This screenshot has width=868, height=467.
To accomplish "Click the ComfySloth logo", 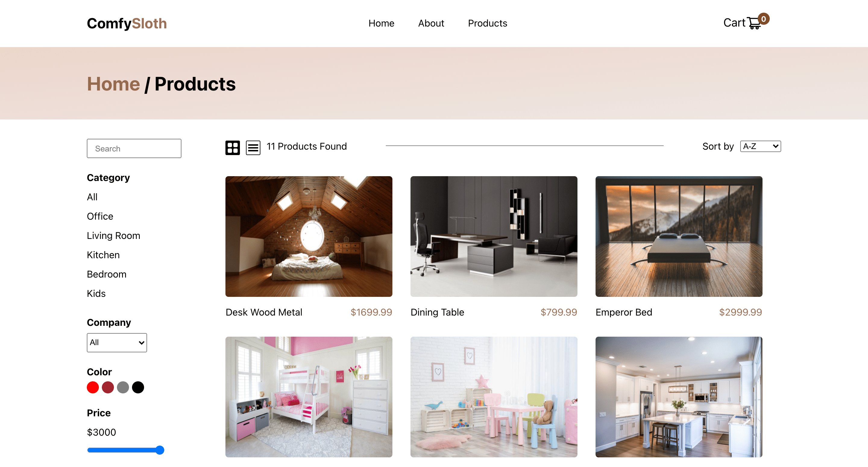I will pos(127,23).
